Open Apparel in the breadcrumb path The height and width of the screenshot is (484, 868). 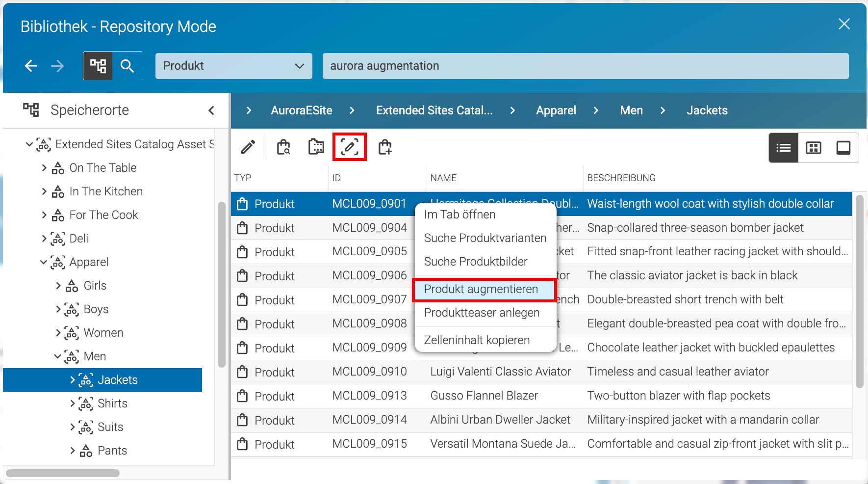(x=556, y=110)
